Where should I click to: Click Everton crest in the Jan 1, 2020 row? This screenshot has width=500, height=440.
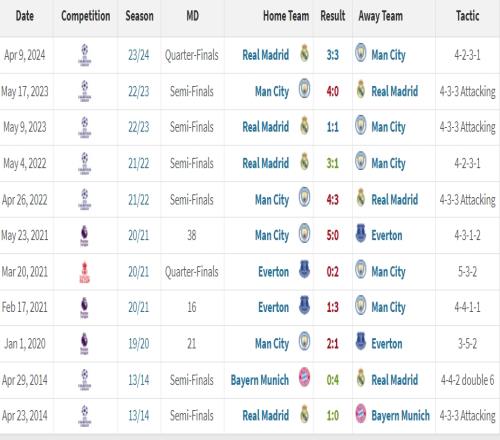point(361,341)
